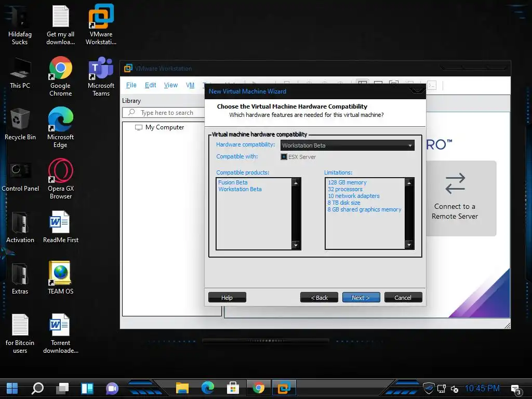Open the Get my all downloads file
The width and height of the screenshot is (532, 399).
[60, 25]
